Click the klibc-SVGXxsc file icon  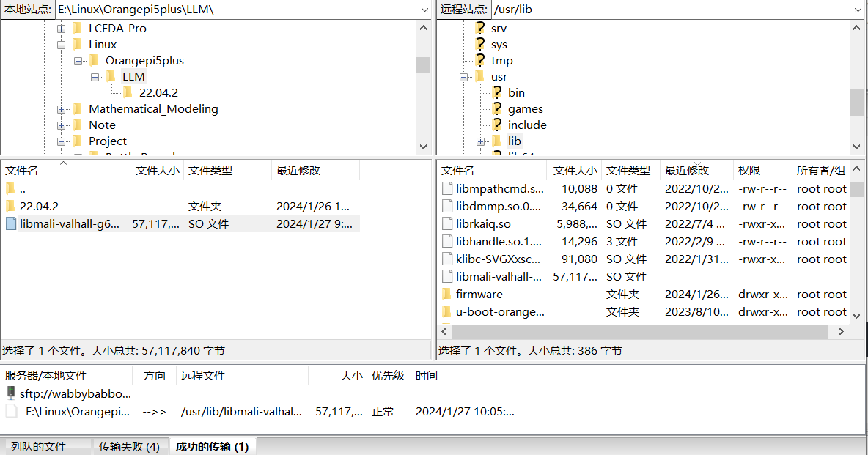coord(447,259)
